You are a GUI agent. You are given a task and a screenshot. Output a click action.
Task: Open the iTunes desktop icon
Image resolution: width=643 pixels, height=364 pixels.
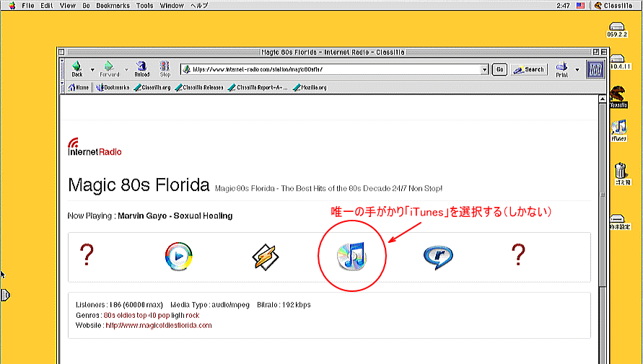pos(618,129)
